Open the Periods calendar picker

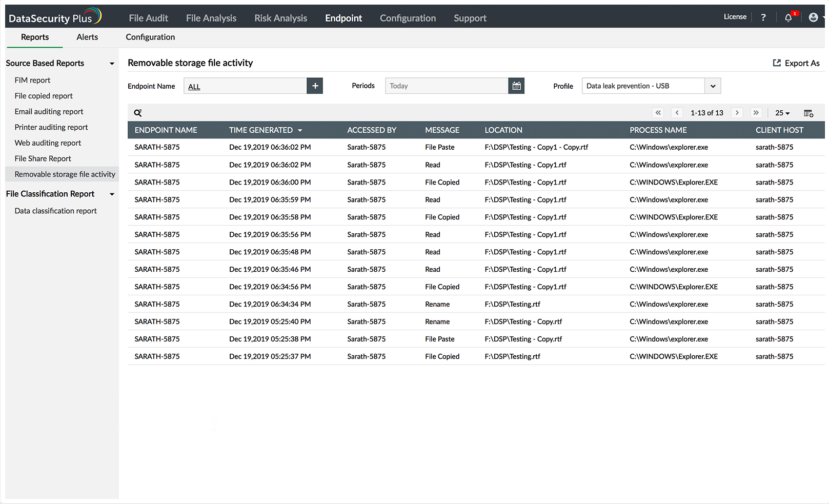(x=516, y=86)
